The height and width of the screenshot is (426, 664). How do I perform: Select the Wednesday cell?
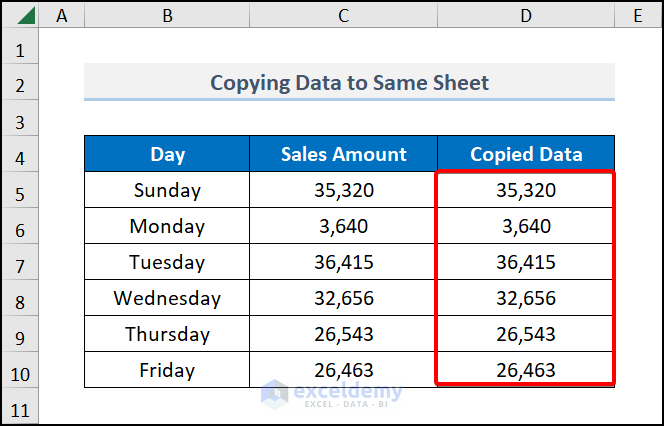click(167, 298)
